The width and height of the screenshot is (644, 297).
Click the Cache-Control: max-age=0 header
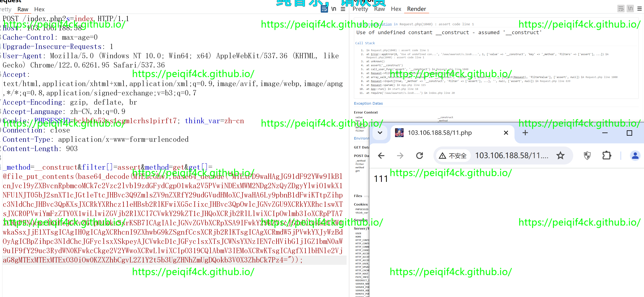(50, 38)
